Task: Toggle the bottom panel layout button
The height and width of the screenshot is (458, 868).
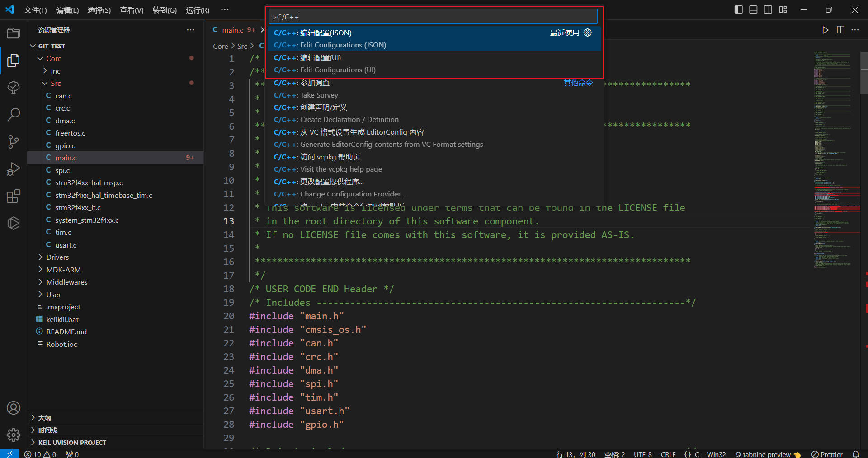Action: 753,9
